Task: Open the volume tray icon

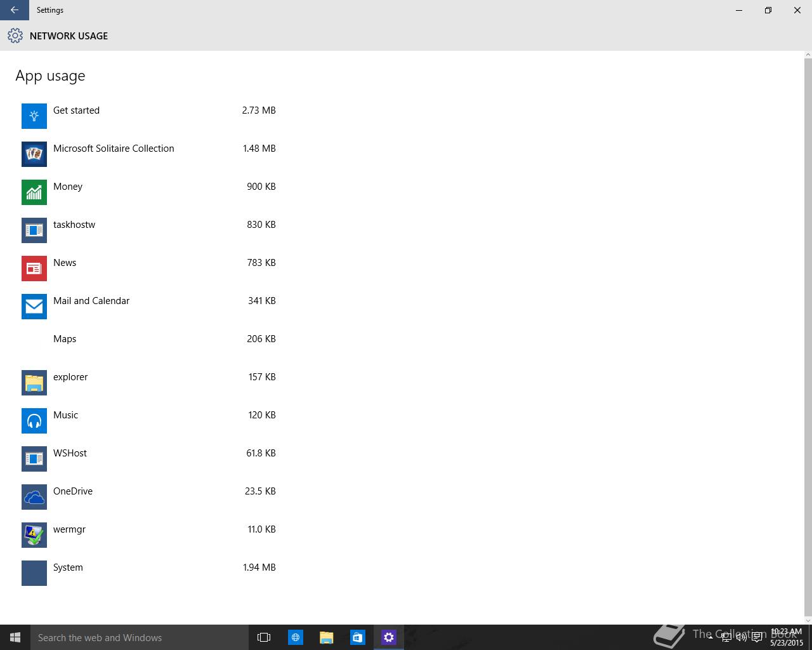Action: (x=742, y=638)
